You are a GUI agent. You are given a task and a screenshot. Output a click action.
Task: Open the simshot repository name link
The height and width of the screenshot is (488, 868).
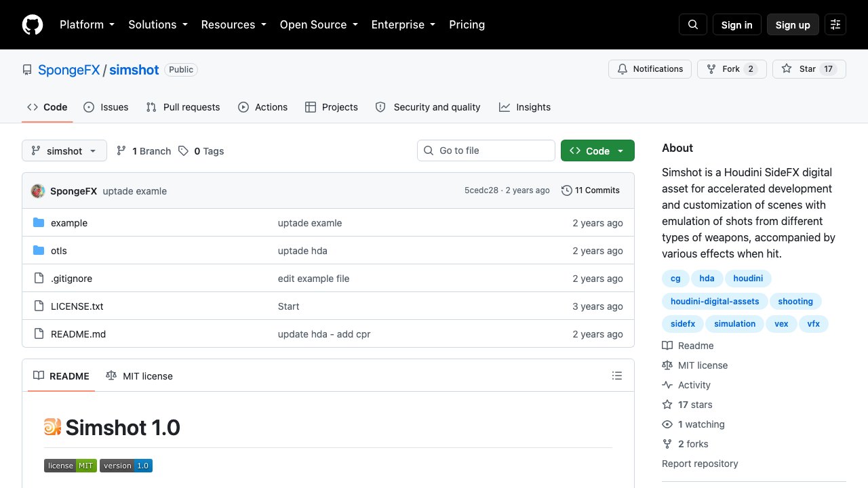click(134, 70)
